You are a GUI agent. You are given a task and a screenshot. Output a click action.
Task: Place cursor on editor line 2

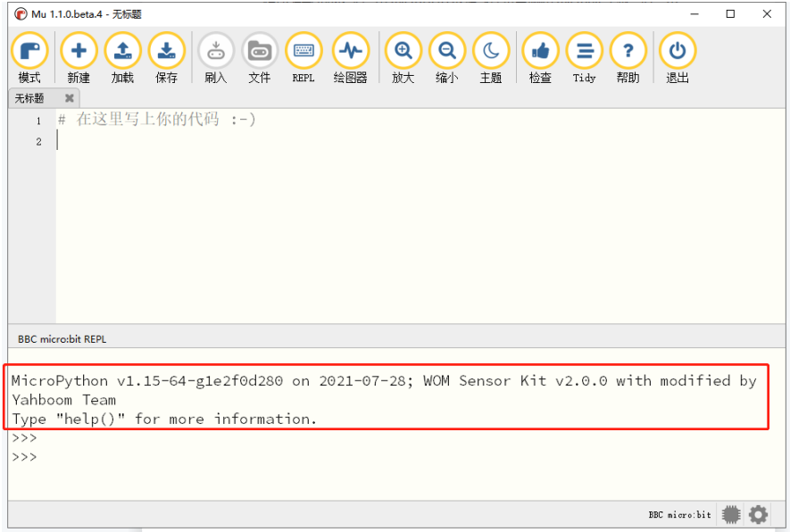pyautogui.click(x=420, y=141)
